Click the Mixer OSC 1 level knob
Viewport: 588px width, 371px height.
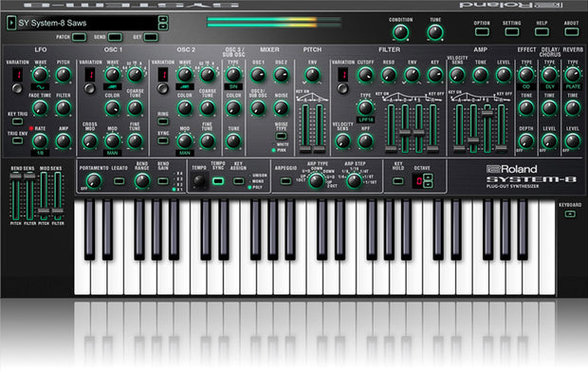(258, 75)
